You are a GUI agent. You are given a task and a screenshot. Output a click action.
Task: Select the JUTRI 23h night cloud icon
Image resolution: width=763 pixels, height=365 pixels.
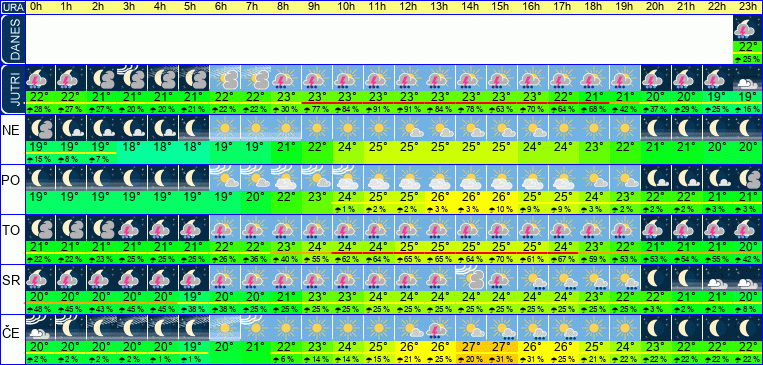tap(747, 77)
